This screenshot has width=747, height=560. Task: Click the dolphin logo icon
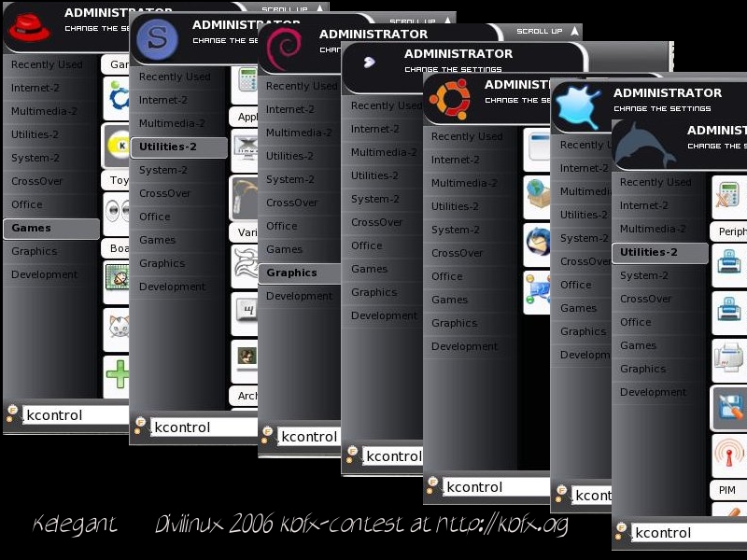tap(644, 145)
